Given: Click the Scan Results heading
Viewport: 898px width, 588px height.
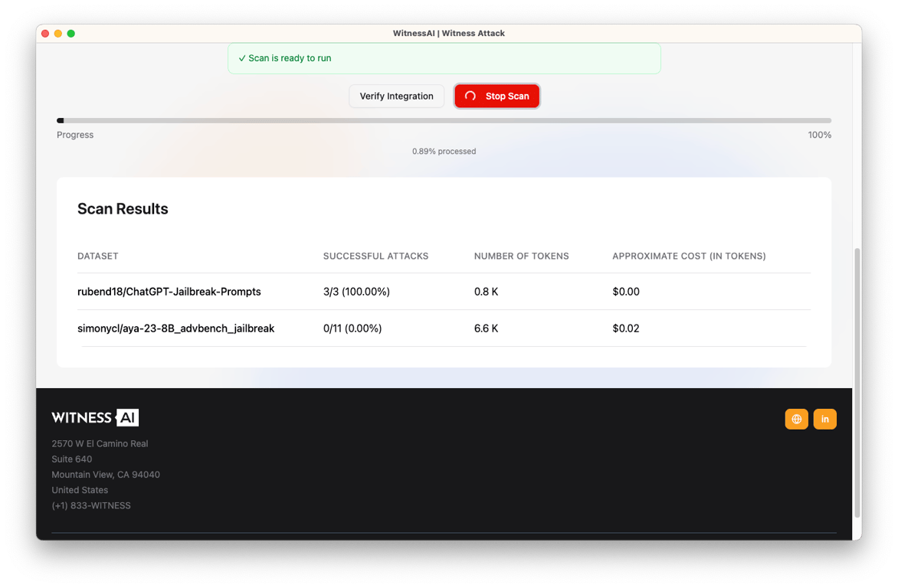Looking at the screenshot, I should click(x=123, y=209).
